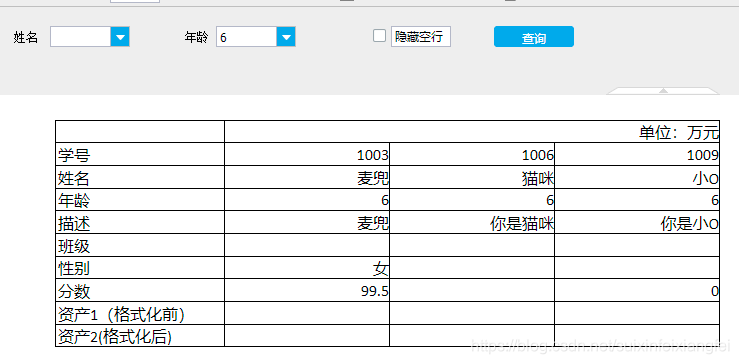Select the name cell 猫咪

(472, 177)
